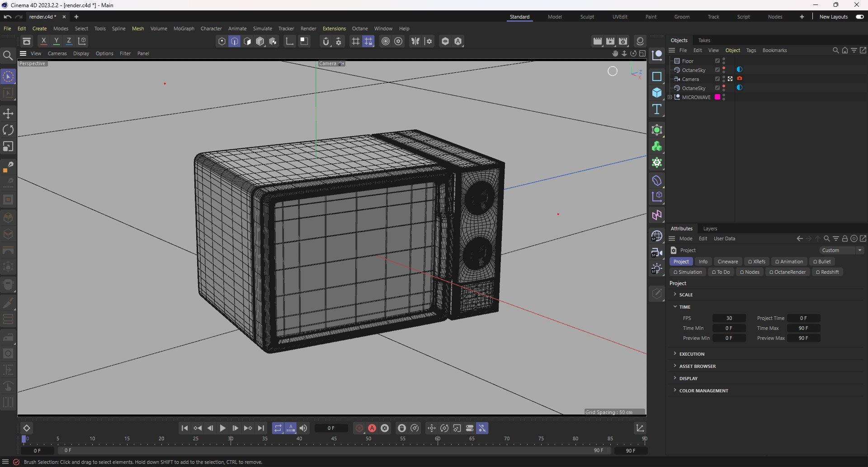Open the OctaneRender project tab
The image size is (868, 467).
[788, 272]
